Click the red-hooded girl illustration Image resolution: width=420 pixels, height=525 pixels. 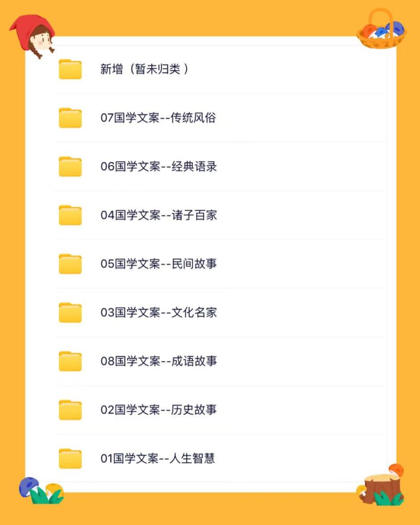(x=34, y=35)
